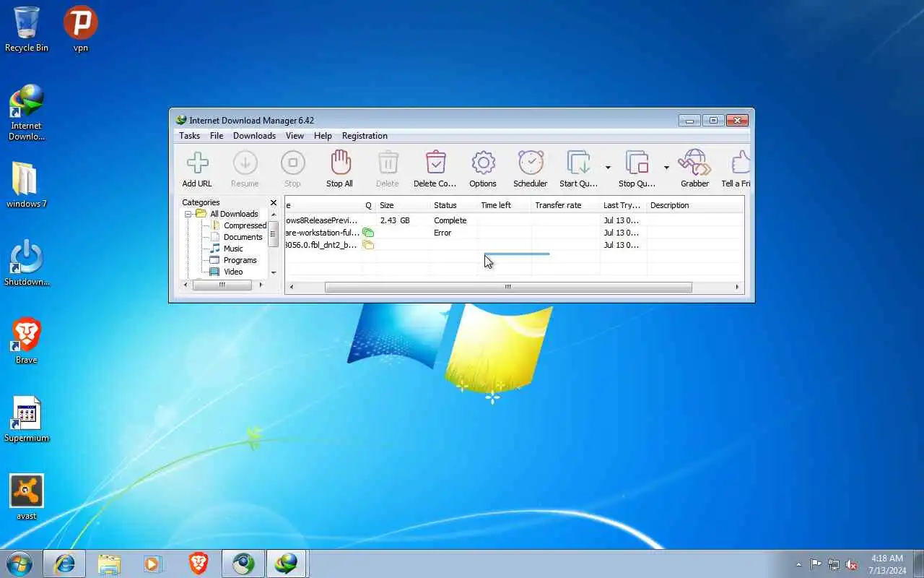The width and height of the screenshot is (924, 578).
Task: Collapse the All Downloads tree node
Action: (188, 214)
